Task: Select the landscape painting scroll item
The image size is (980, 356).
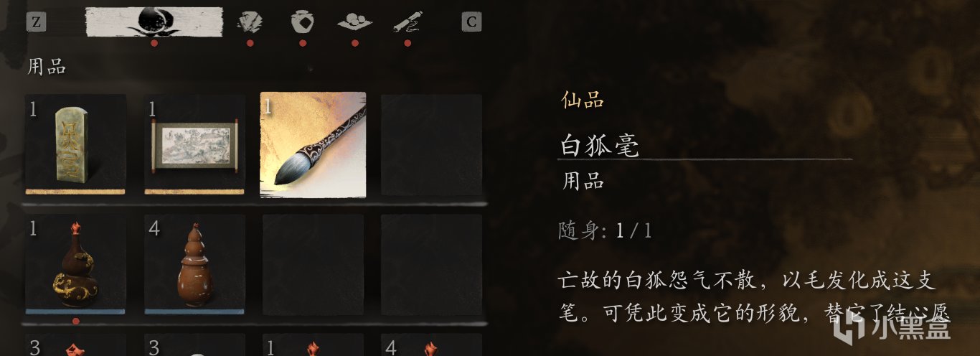Action: [194, 144]
